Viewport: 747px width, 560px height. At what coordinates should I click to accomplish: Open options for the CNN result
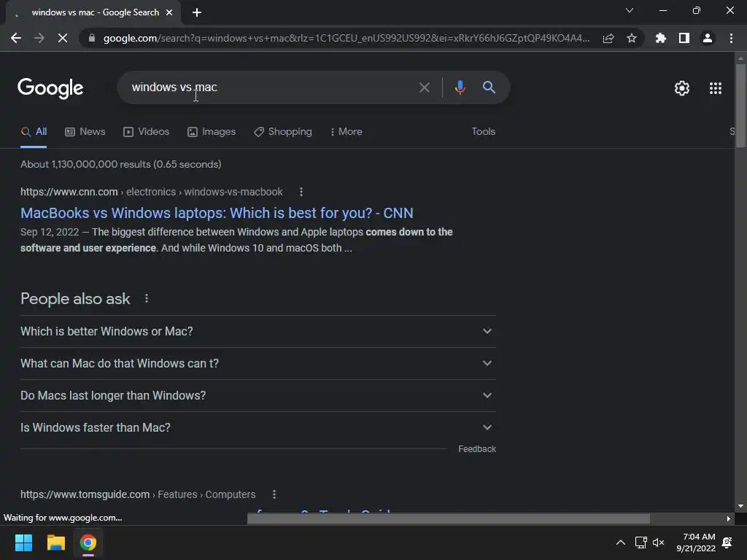[x=301, y=192]
